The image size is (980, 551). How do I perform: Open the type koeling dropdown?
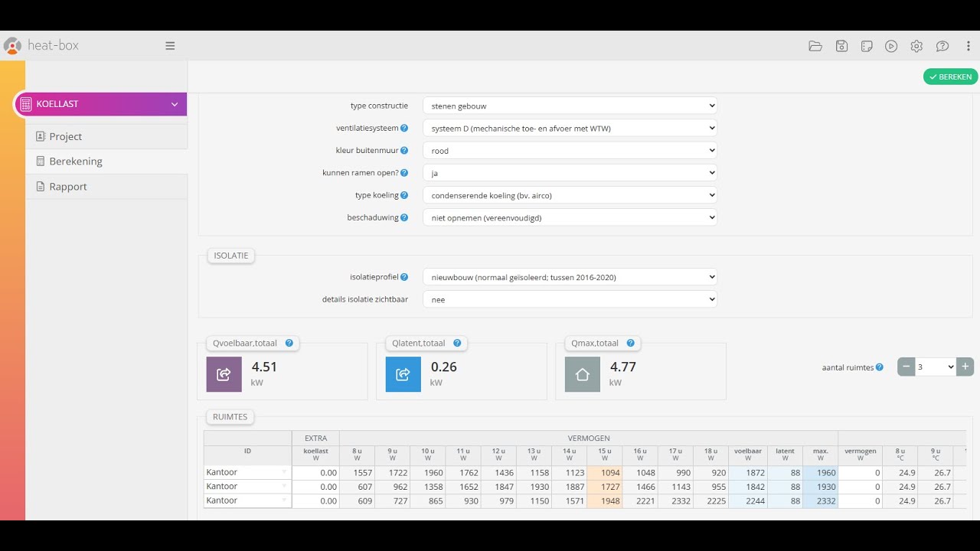point(570,195)
